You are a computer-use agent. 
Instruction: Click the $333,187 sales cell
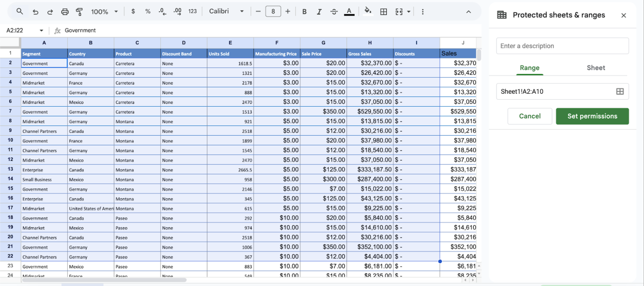point(458,170)
